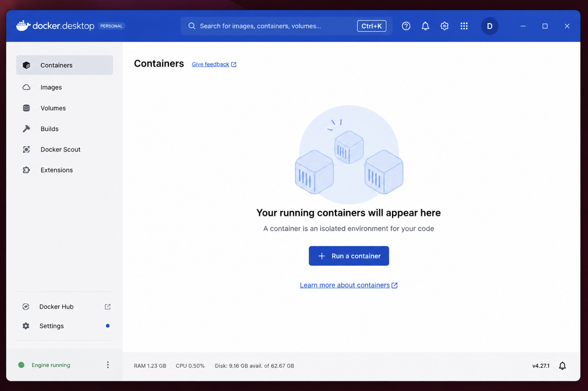Screen dimensions: 588x391
Task: Click the Images cloud icon
Action: click(26, 87)
